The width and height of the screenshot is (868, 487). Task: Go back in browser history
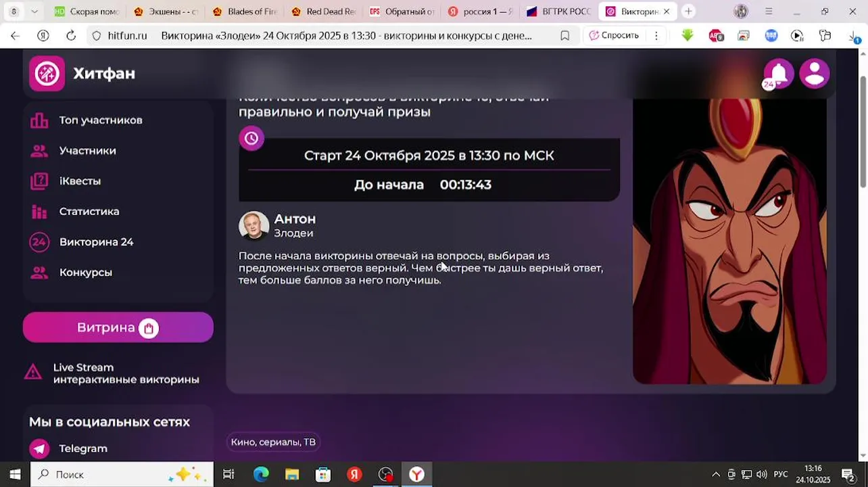[x=16, y=36]
